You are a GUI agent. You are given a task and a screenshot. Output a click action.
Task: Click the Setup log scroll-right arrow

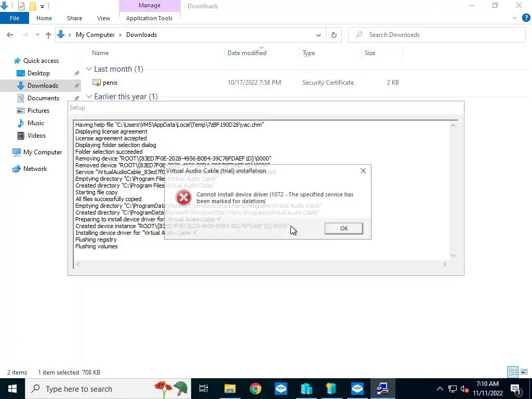pos(445,264)
